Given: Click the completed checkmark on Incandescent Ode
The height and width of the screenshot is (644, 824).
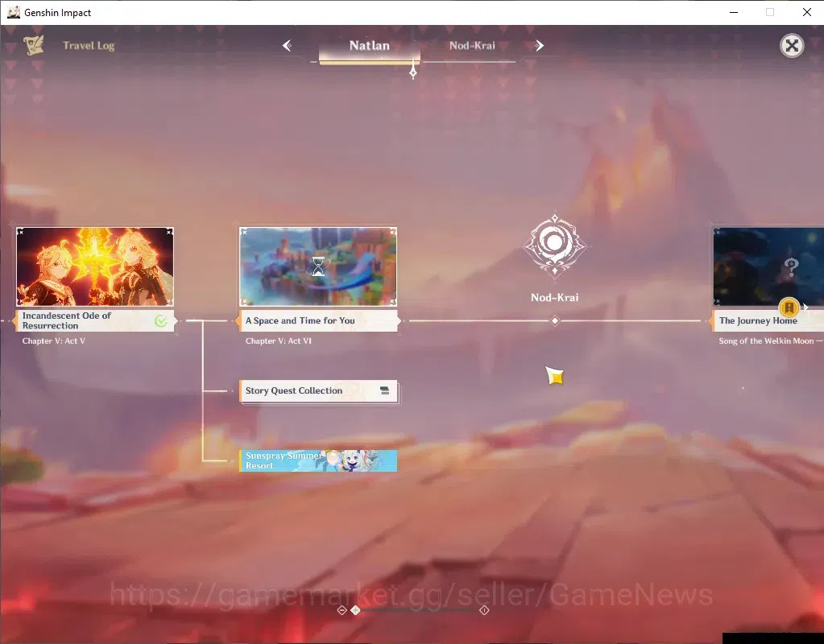Looking at the screenshot, I should point(161,321).
